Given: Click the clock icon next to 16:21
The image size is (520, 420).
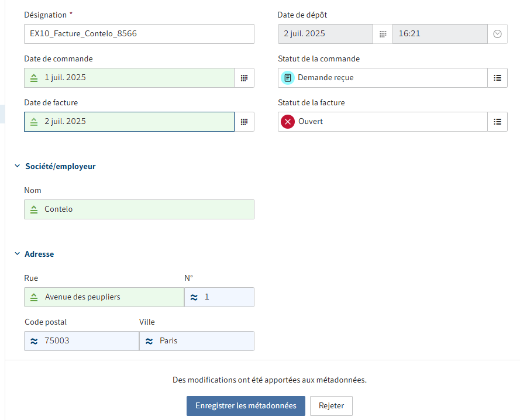Looking at the screenshot, I should pos(497,34).
